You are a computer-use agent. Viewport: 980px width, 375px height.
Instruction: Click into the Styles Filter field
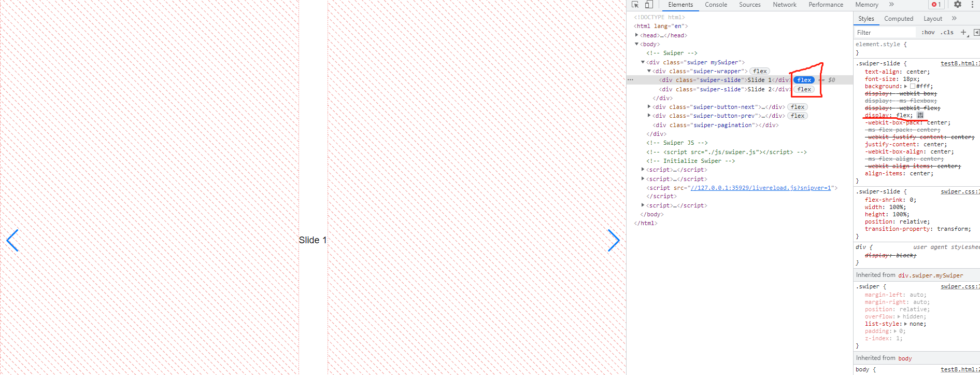(886, 32)
